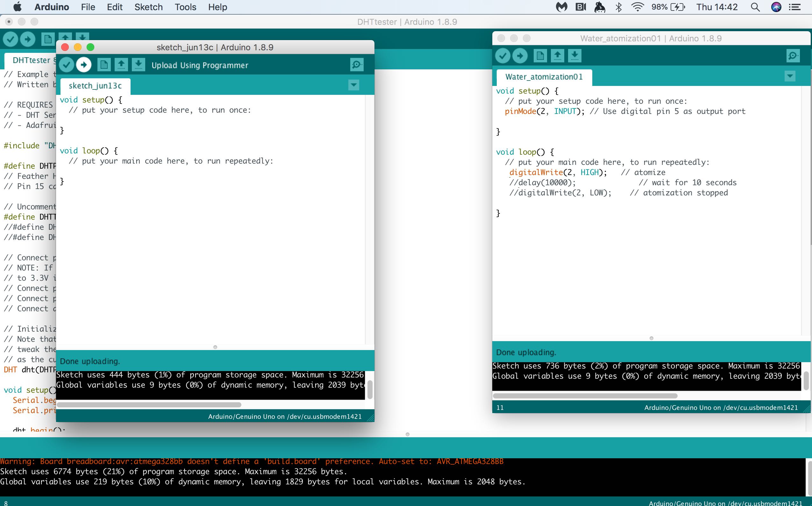Click Verify button in Water_atomization01 window
The image size is (812, 506).
pos(502,56)
